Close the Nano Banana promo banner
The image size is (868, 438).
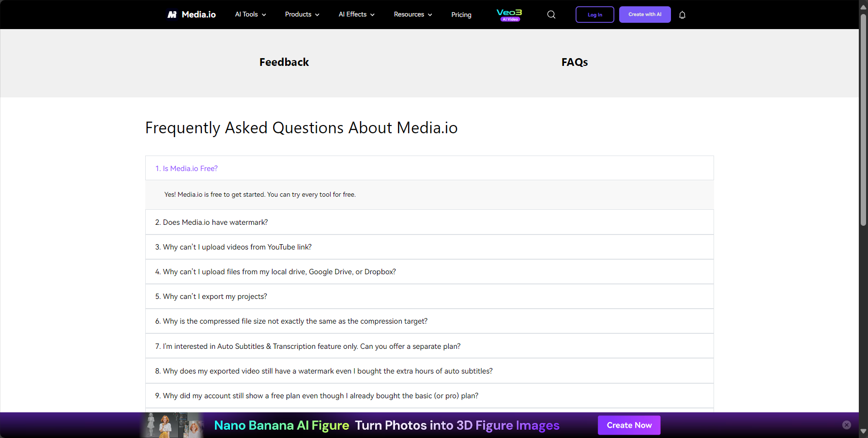(846, 425)
